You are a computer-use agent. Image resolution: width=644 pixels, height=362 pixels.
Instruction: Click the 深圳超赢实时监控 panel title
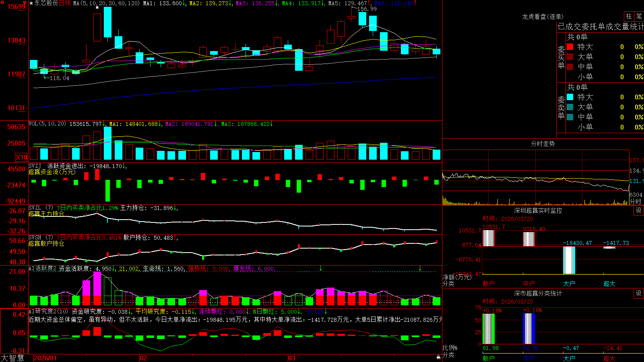click(x=538, y=210)
